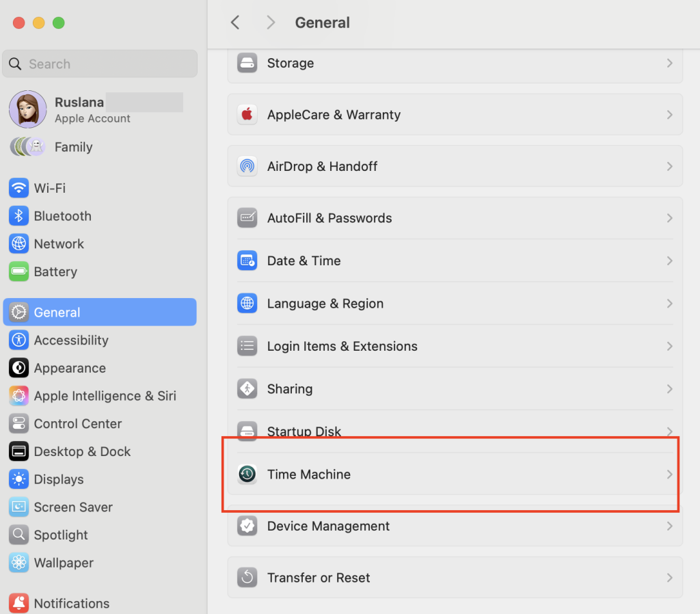The height and width of the screenshot is (614, 700).
Task: Expand Login Items & Extensions chevron
Action: [669, 346]
